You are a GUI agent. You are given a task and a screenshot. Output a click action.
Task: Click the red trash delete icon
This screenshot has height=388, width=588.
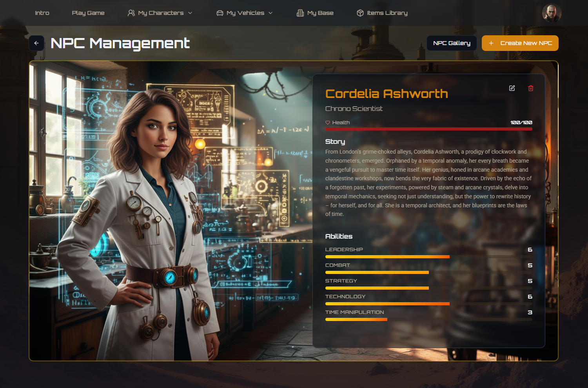tap(531, 88)
